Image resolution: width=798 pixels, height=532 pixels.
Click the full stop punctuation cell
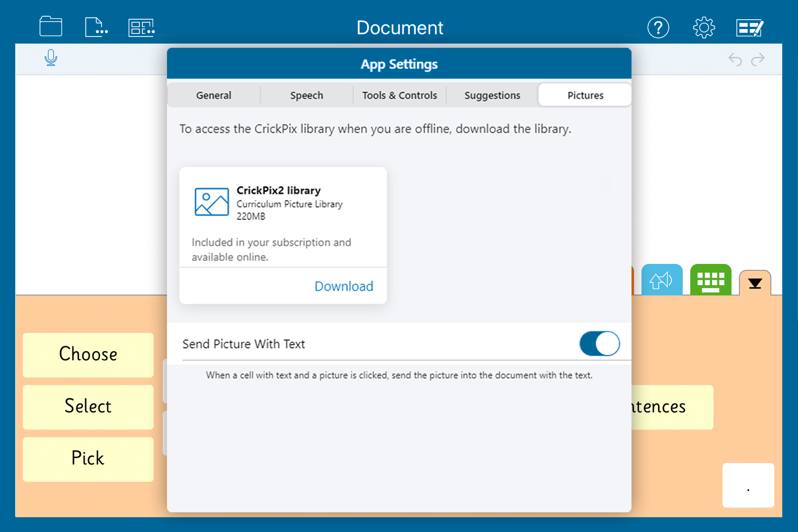tap(748, 485)
